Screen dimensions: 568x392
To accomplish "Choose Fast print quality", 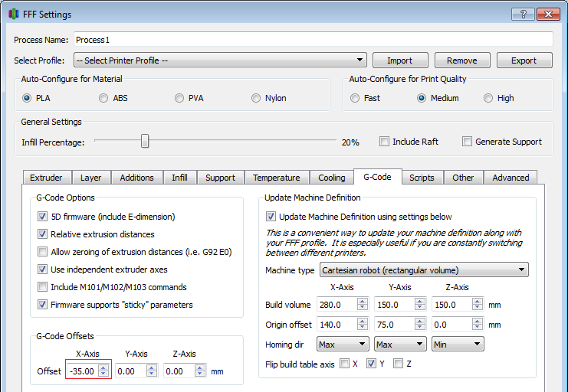I will [355, 98].
